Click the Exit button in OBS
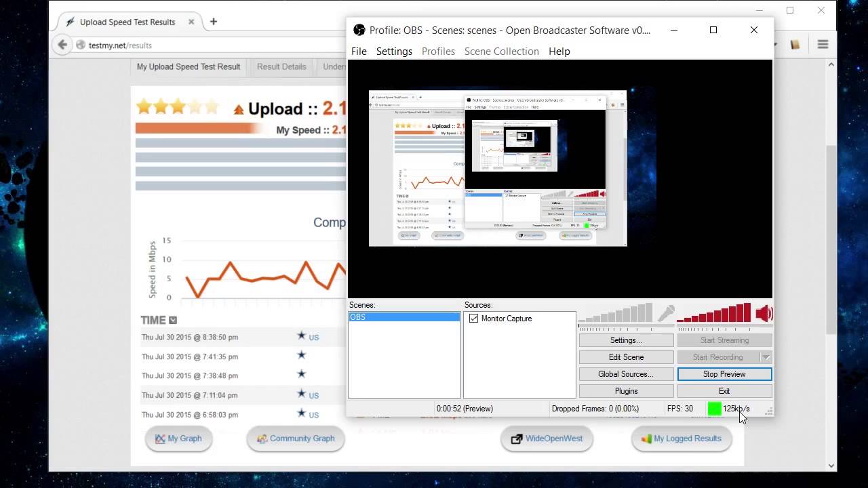Screen dimensions: 868x488 point(724,391)
